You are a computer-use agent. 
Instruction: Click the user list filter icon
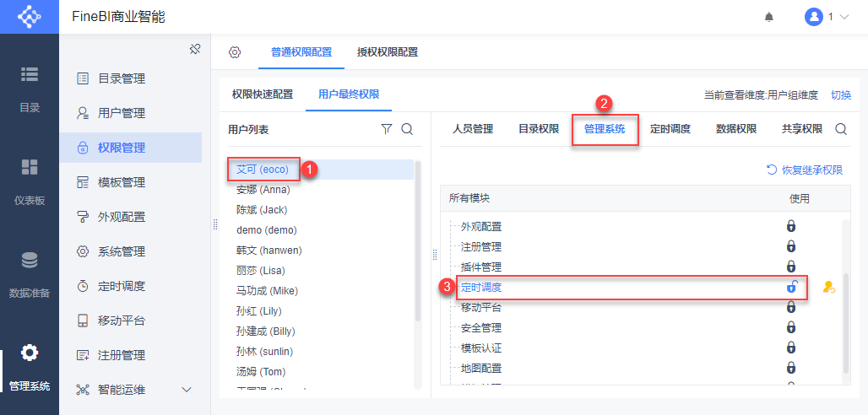(x=387, y=129)
